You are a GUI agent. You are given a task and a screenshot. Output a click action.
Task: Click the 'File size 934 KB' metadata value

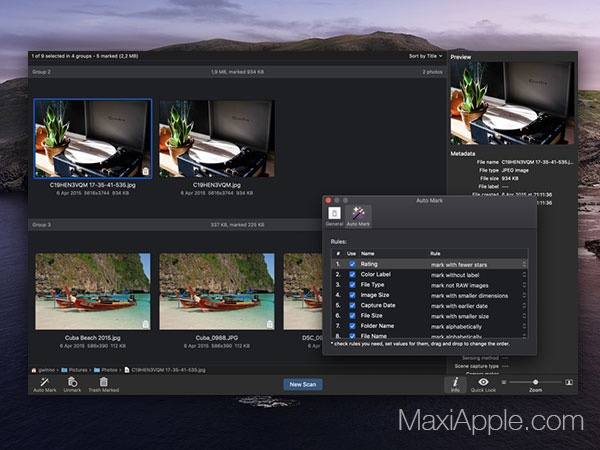510,178
